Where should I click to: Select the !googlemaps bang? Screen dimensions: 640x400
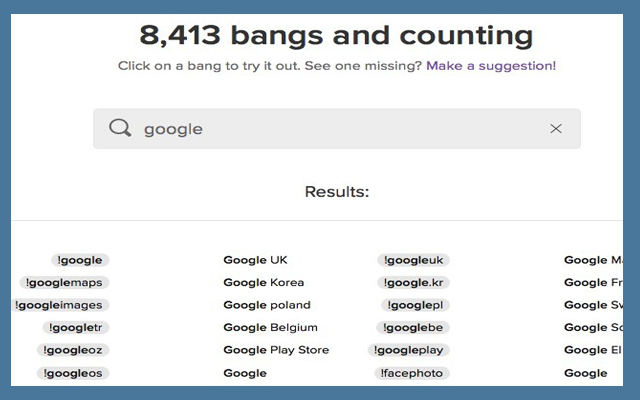tap(64, 282)
